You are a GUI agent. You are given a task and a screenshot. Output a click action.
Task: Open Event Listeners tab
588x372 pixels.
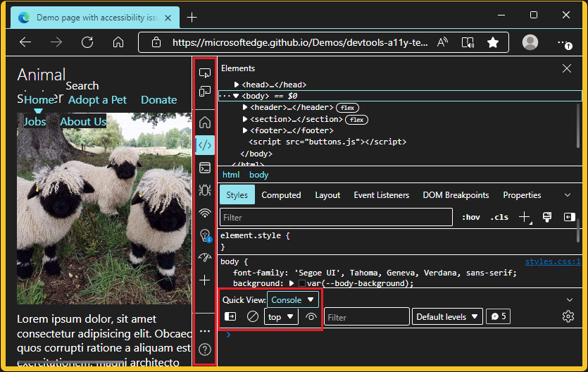tap(382, 195)
